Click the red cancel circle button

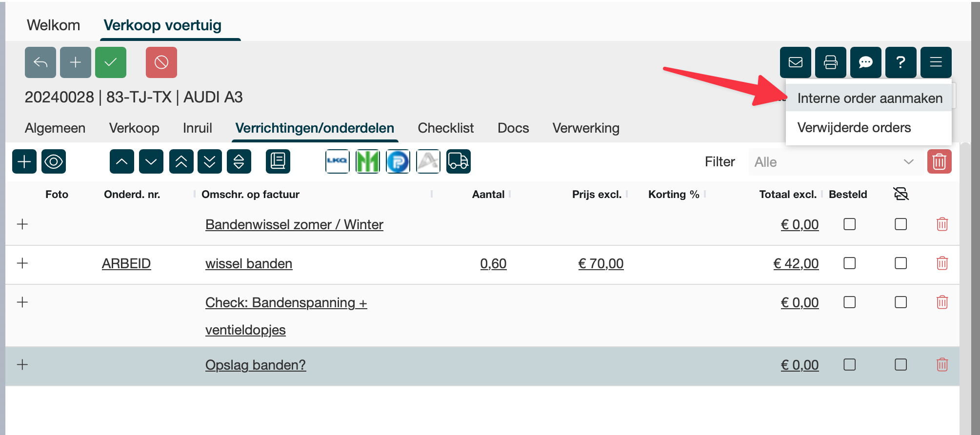tap(161, 62)
